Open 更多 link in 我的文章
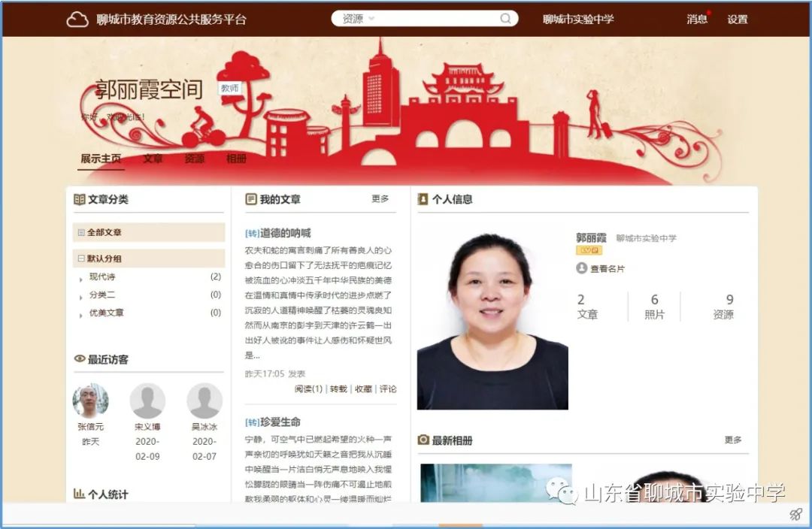 click(x=380, y=199)
